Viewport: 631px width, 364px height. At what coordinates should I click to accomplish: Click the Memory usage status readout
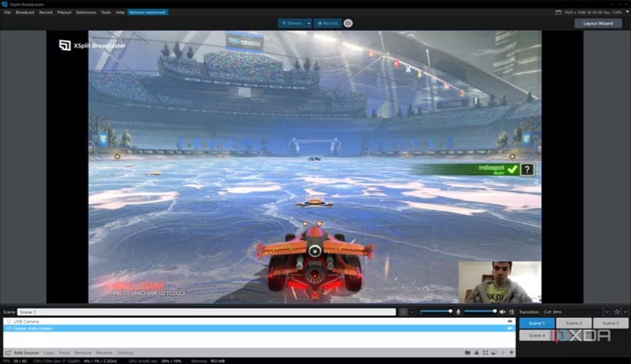[208, 361]
